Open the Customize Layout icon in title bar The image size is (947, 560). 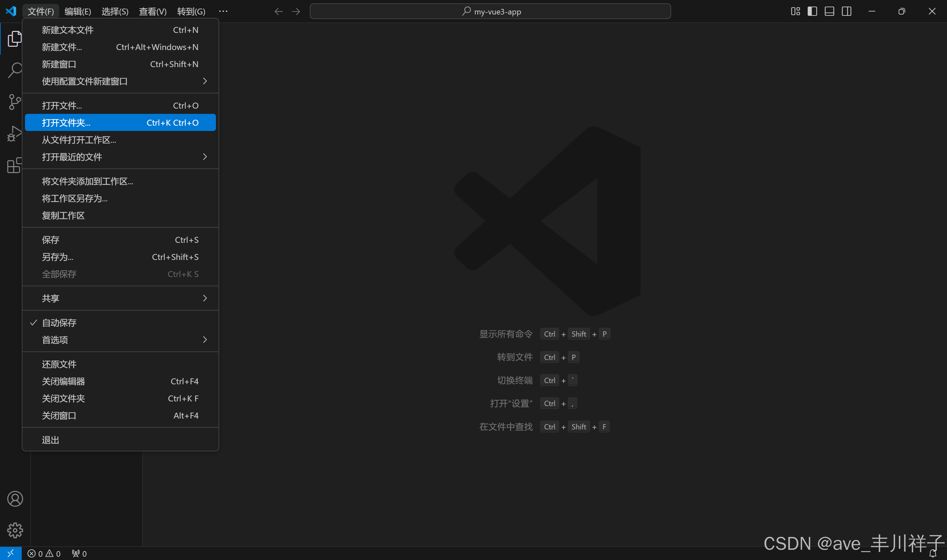tap(795, 11)
